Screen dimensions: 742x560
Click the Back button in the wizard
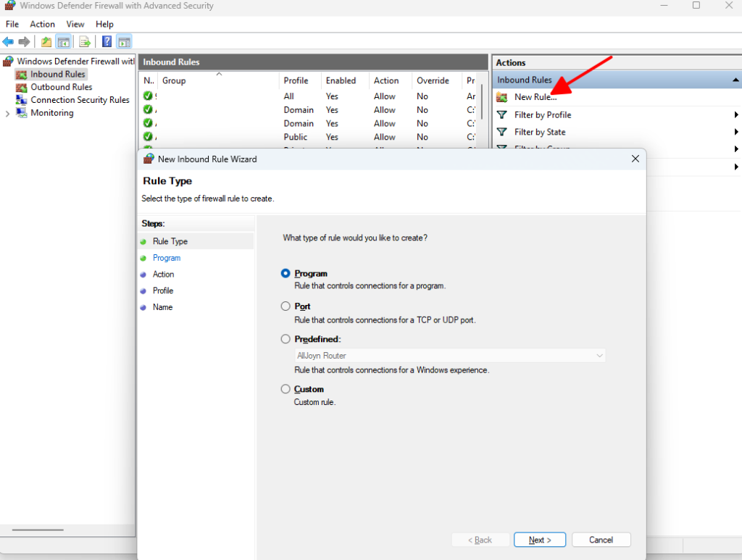point(480,540)
